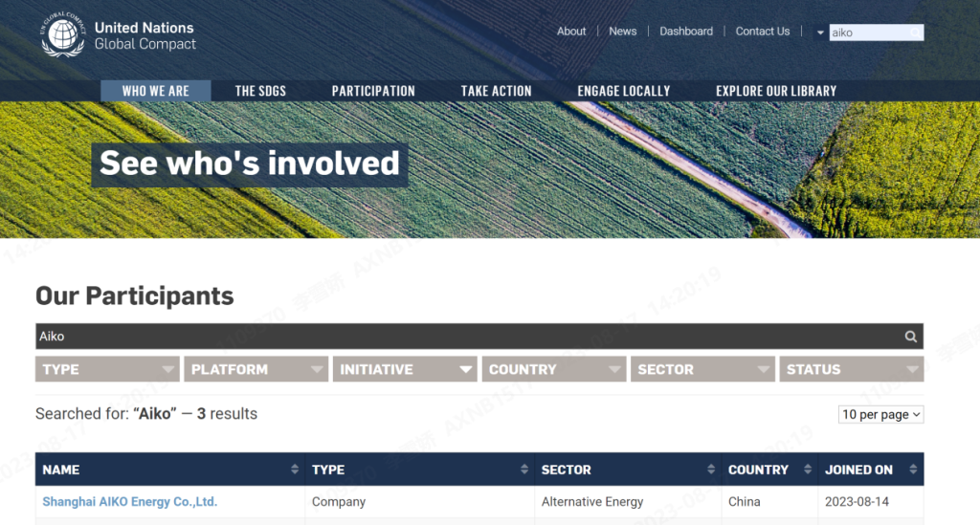The height and width of the screenshot is (525, 980).
Task: Click the Aiko participants search field
Action: click(x=459, y=337)
